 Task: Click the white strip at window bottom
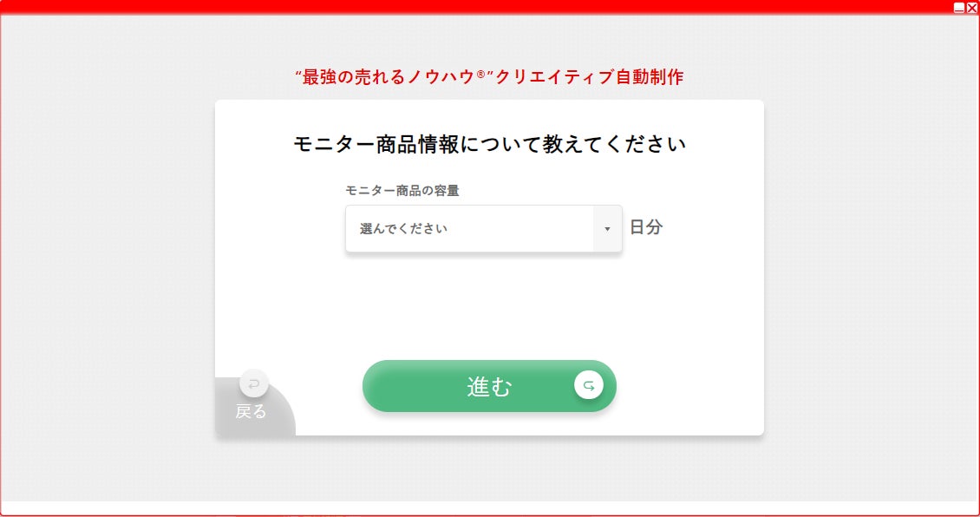pyautogui.click(x=489, y=507)
